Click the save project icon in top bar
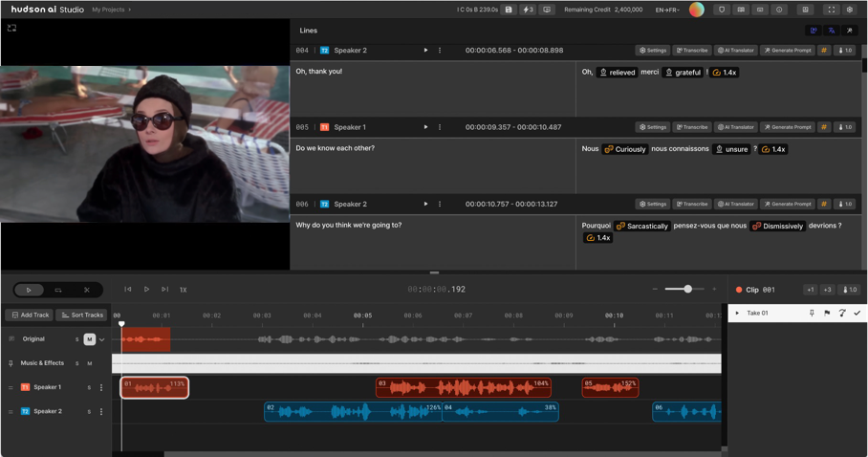Viewport: 868px width, 457px height. click(x=509, y=10)
